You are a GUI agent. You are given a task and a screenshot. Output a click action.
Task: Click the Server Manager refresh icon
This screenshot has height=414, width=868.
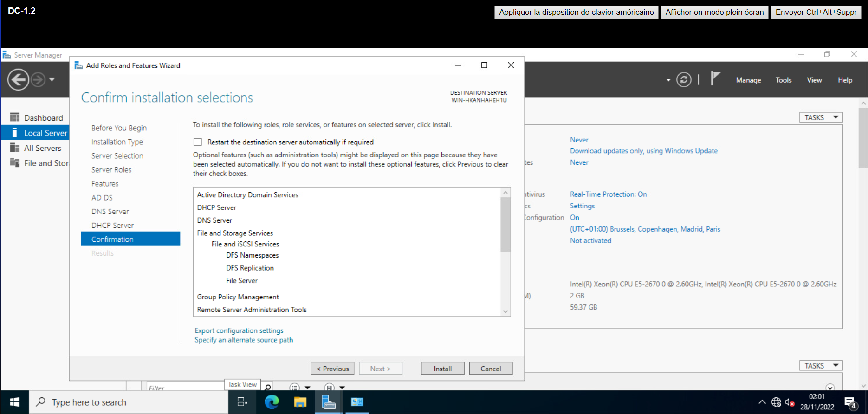click(x=684, y=80)
